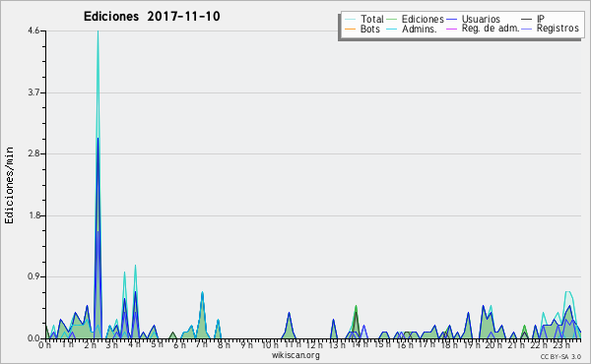Click the 23 h x-axis label
591x364 pixels.
click(560, 345)
